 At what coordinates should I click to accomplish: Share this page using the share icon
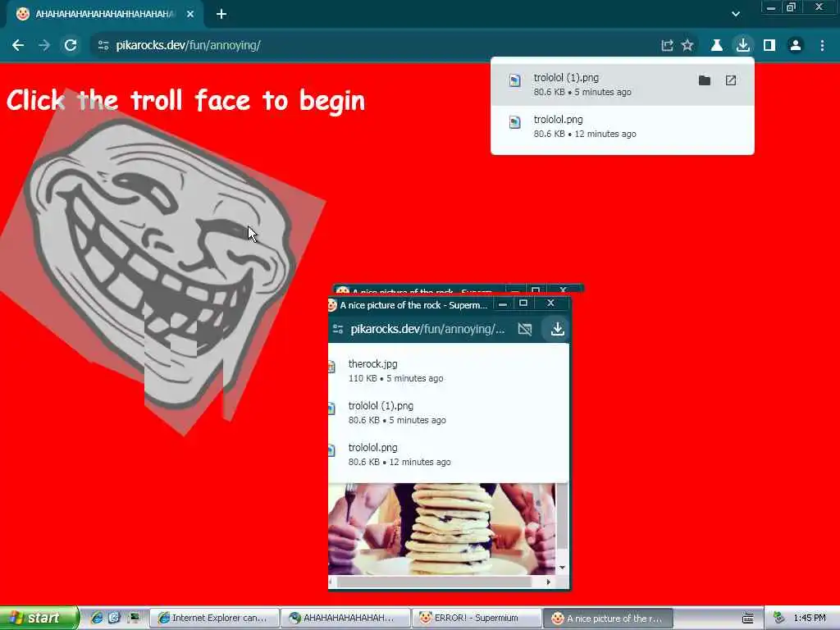pyautogui.click(x=667, y=46)
